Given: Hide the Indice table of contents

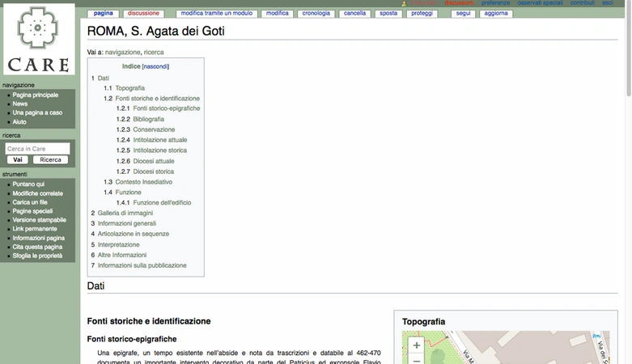Looking at the screenshot, I should [x=155, y=66].
